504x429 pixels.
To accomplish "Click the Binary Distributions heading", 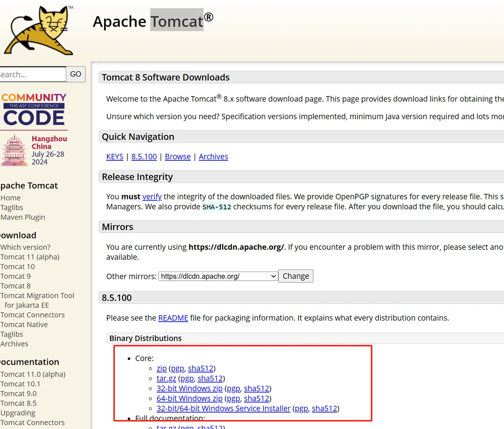I will pos(145,338).
